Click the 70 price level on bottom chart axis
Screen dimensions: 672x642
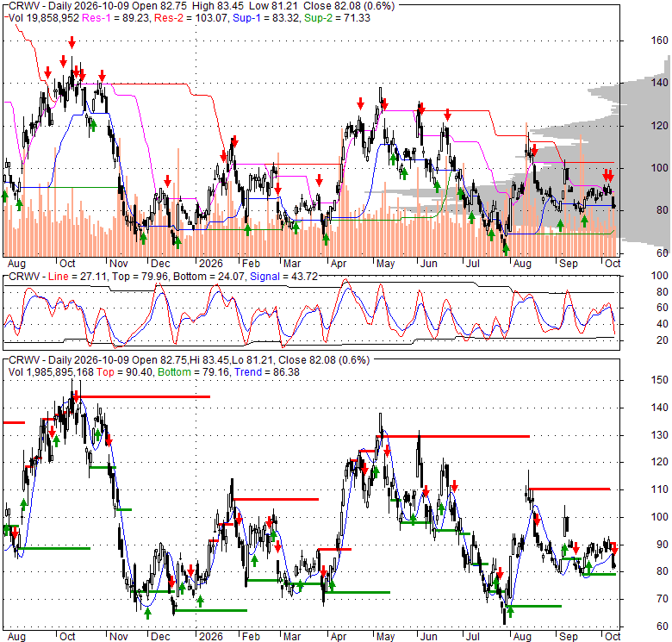click(663, 599)
